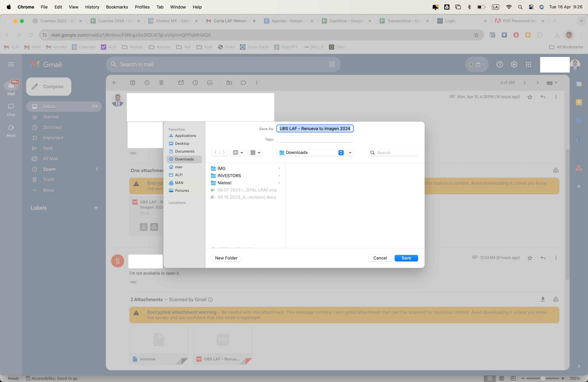The image size is (588, 382).
Task: Open the Downloads location popup menu
Action: click(341, 153)
